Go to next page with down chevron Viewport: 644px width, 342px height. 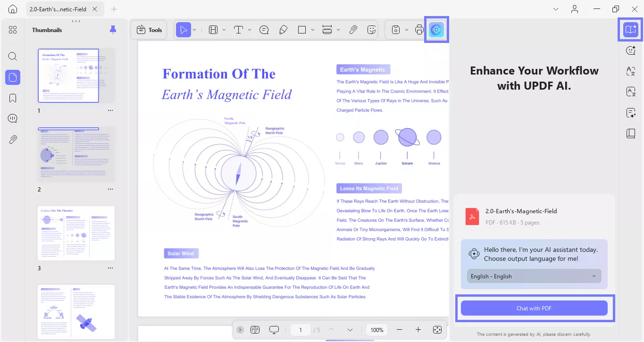click(x=350, y=330)
